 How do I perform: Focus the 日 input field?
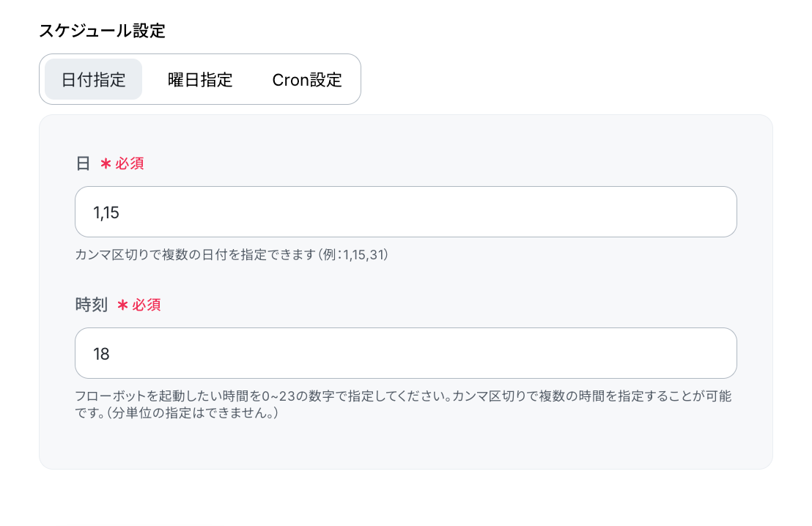tap(405, 212)
